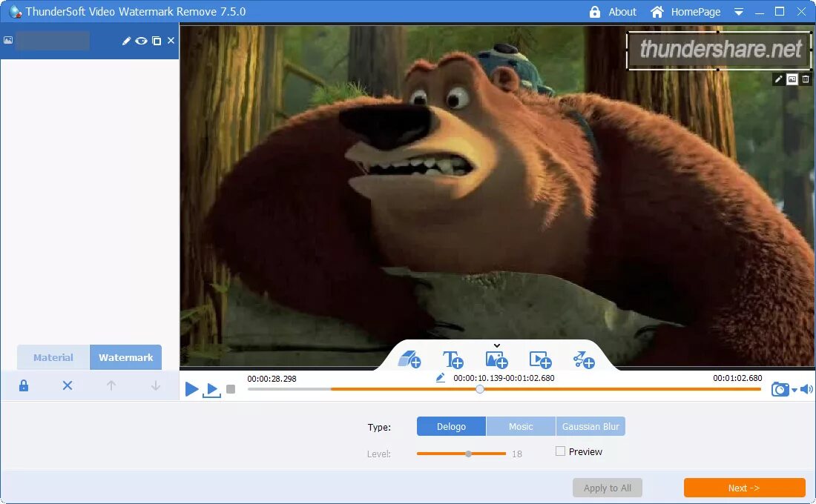Click the Next button
Image resolution: width=816 pixels, height=504 pixels.
click(x=744, y=488)
